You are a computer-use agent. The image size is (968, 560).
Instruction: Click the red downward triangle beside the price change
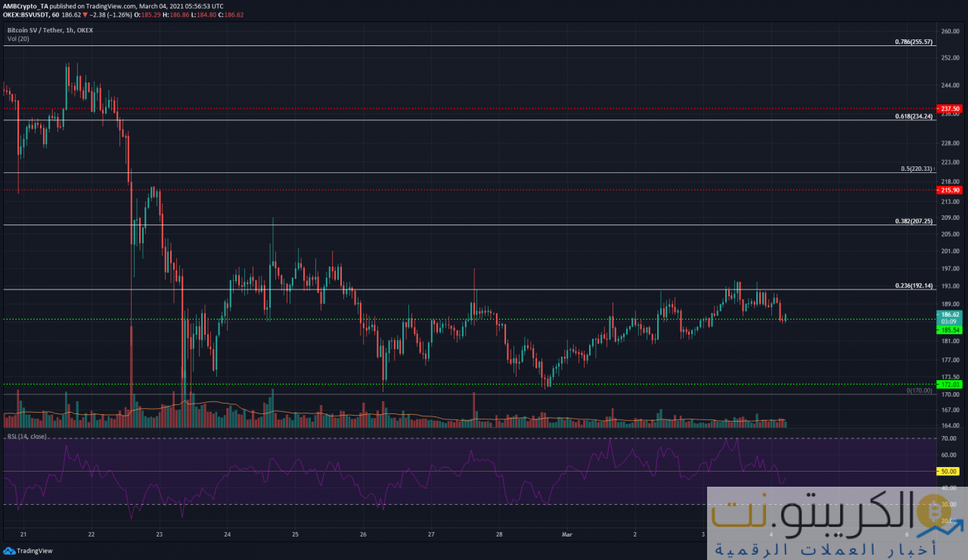point(83,14)
